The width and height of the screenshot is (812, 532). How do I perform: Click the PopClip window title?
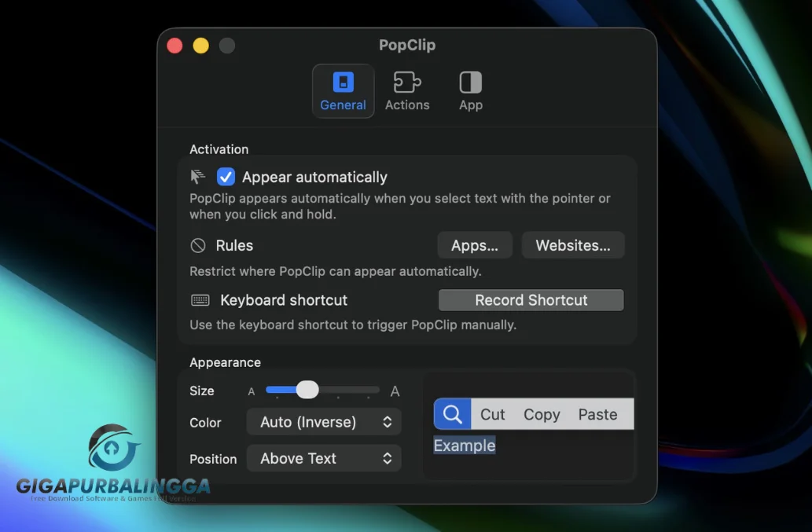[407, 45]
